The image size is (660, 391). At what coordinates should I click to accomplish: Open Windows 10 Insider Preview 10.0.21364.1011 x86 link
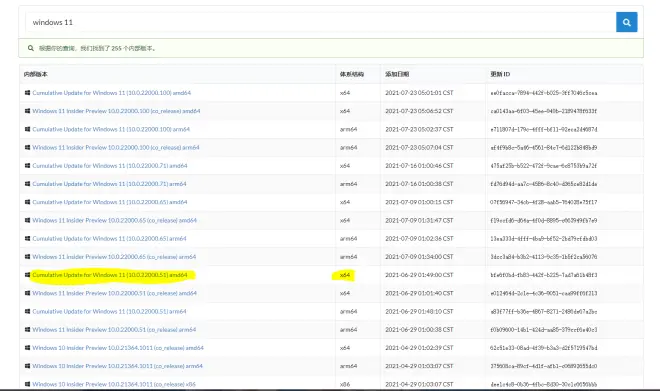point(114,384)
